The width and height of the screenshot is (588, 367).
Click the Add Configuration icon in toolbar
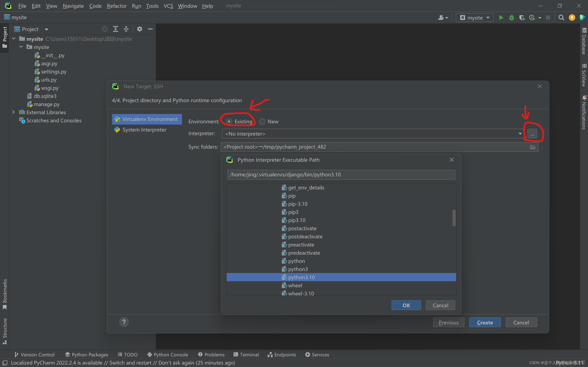point(474,17)
